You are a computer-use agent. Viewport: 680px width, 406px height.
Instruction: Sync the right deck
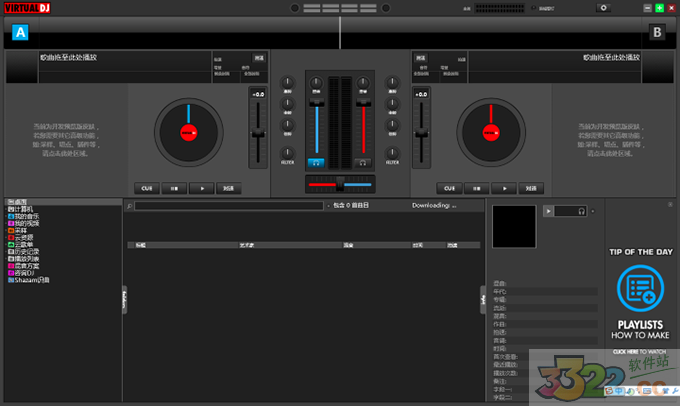coord(531,188)
